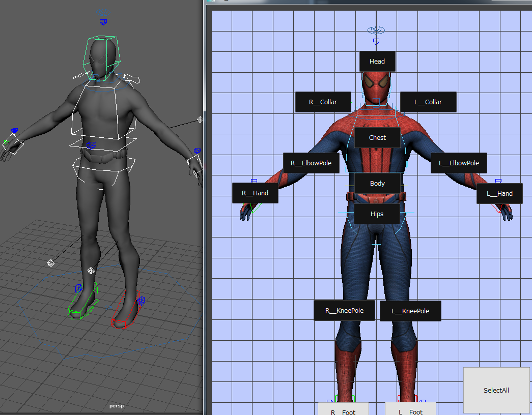Viewport: 532px width, 415px height.
Task: Select the Body control button
Action: tap(377, 184)
